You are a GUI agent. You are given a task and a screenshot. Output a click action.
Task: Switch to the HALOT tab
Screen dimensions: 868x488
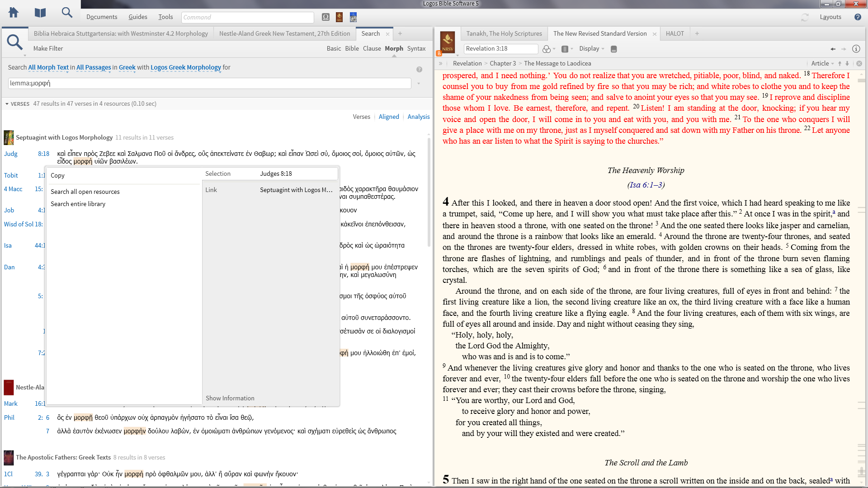pos(675,33)
